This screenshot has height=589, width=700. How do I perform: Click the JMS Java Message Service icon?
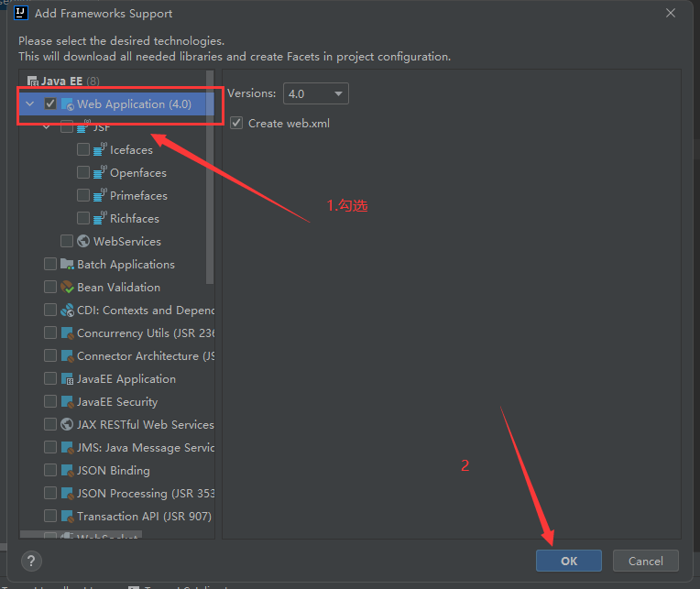67,448
